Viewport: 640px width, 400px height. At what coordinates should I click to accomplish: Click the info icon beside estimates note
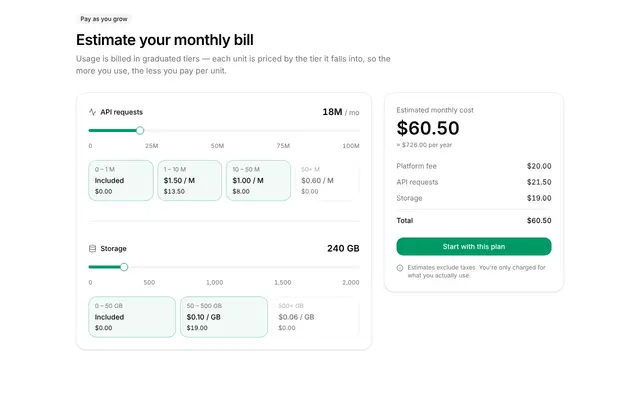400,268
